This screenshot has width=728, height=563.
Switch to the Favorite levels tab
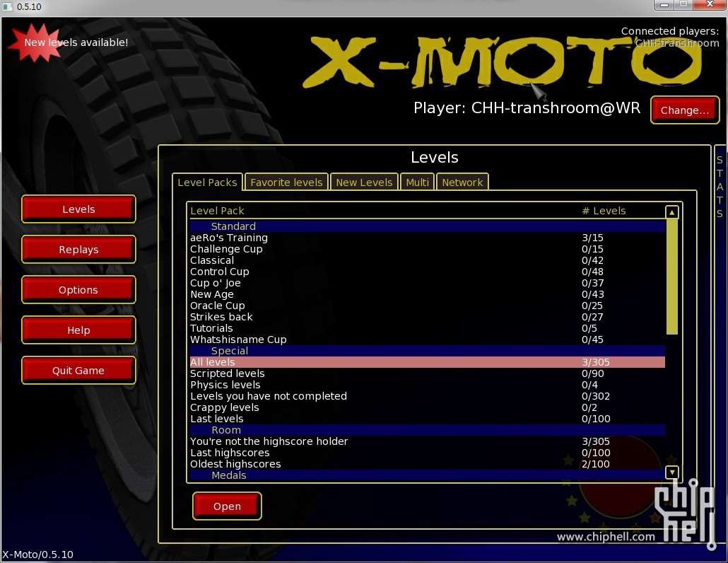[286, 182]
